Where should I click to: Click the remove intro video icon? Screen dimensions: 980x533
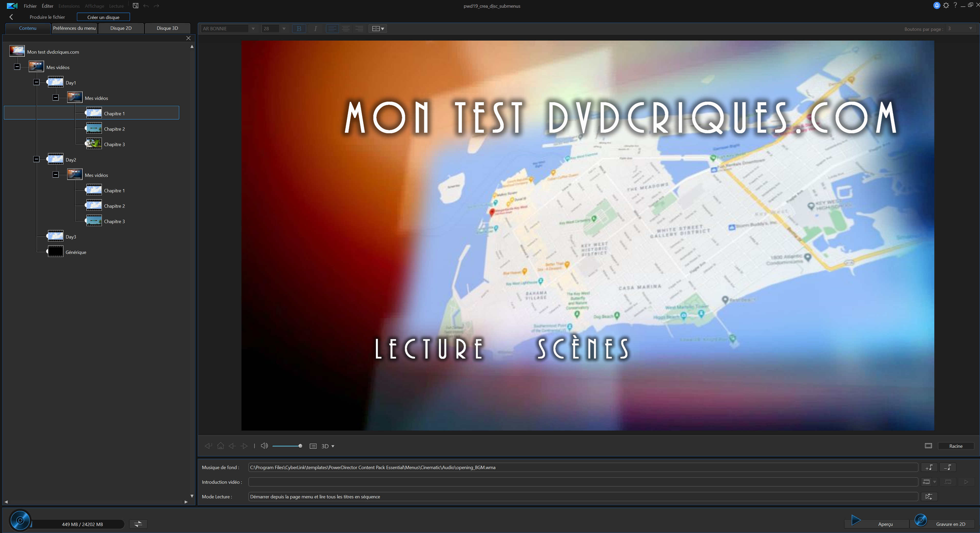(x=948, y=482)
